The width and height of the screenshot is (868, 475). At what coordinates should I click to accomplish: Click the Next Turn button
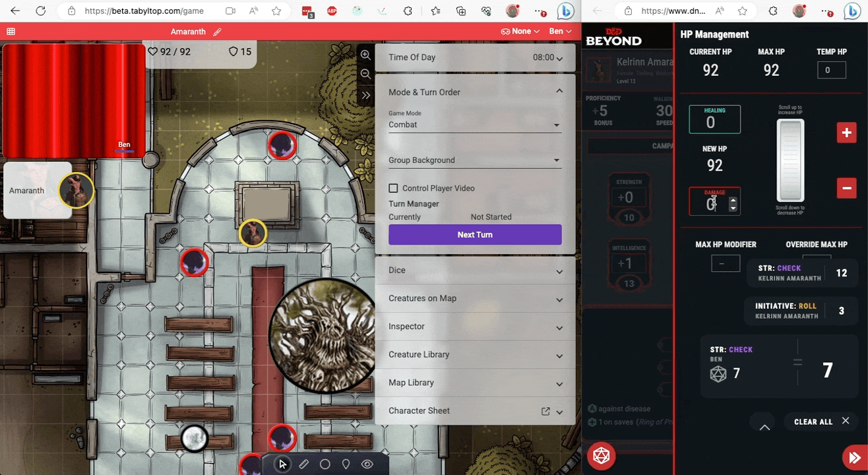pyautogui.click(x=475, y=235)
